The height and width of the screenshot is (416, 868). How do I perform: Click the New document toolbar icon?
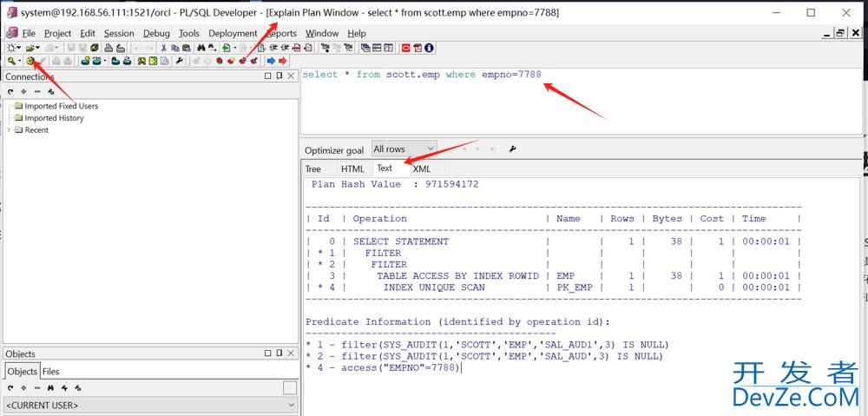tap(10, 48)
